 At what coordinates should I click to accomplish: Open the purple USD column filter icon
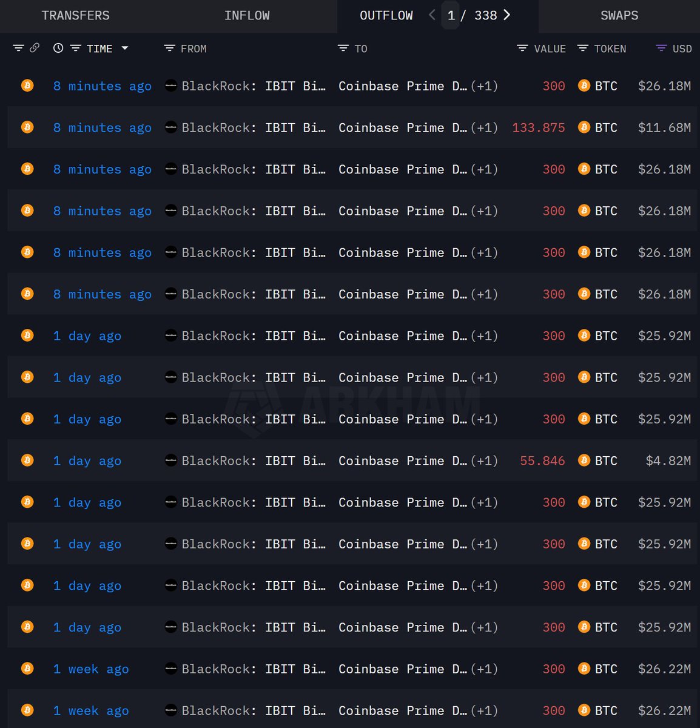pyautogui.click(x=661, y=48)
